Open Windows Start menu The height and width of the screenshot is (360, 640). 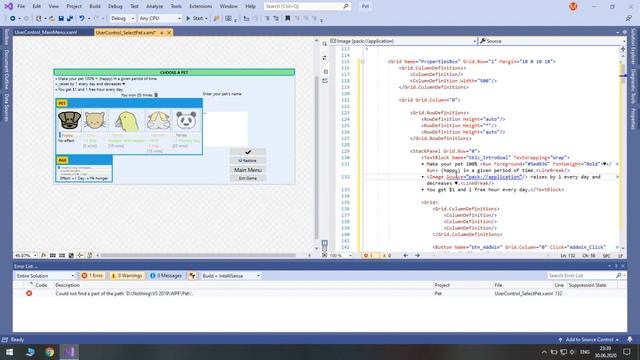9,352
